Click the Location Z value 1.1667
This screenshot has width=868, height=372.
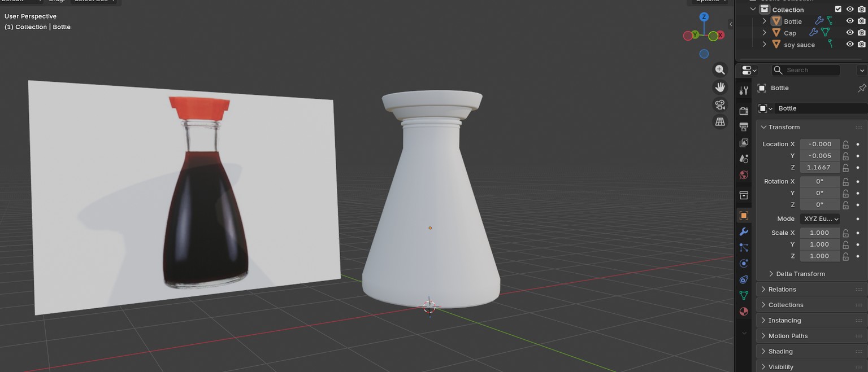coord(820,168)
